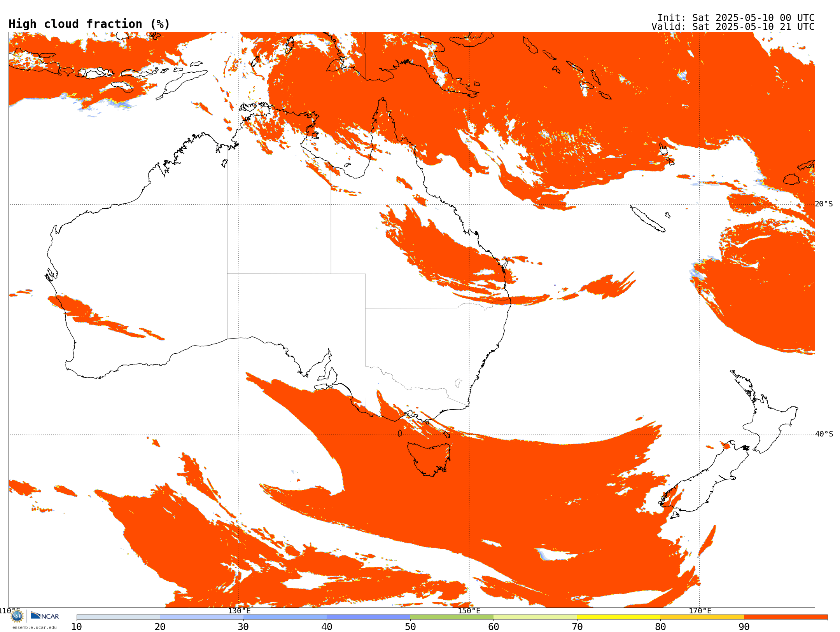
Task: Click the colorbar label '60'
Action: [493, 627]
